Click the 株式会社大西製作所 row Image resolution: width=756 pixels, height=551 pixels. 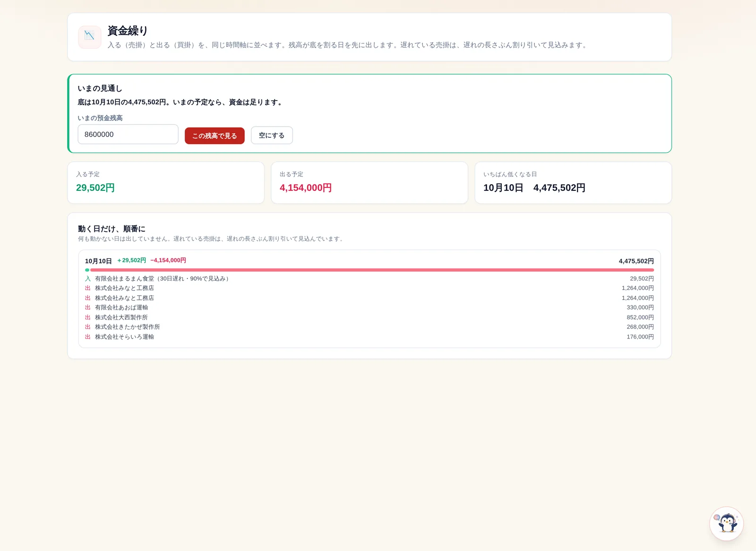pyautogui.click(x=369, y=317)
